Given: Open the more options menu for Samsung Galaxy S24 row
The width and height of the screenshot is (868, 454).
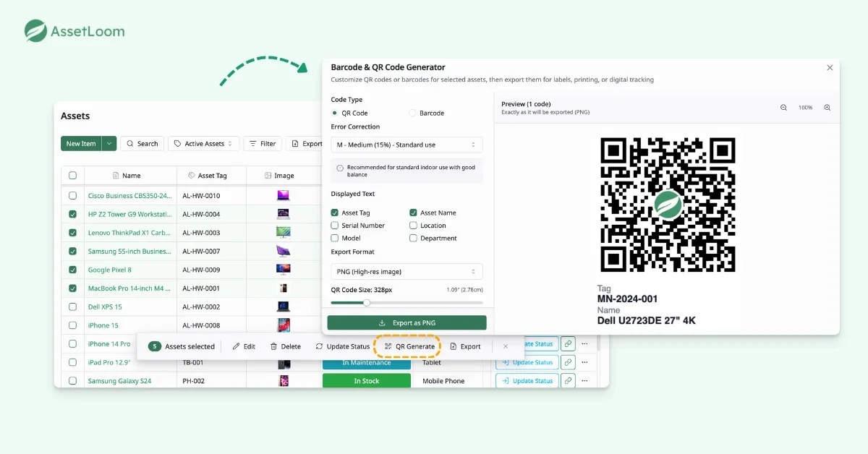Looking at the screenshot, I should [x=585, y=381].
